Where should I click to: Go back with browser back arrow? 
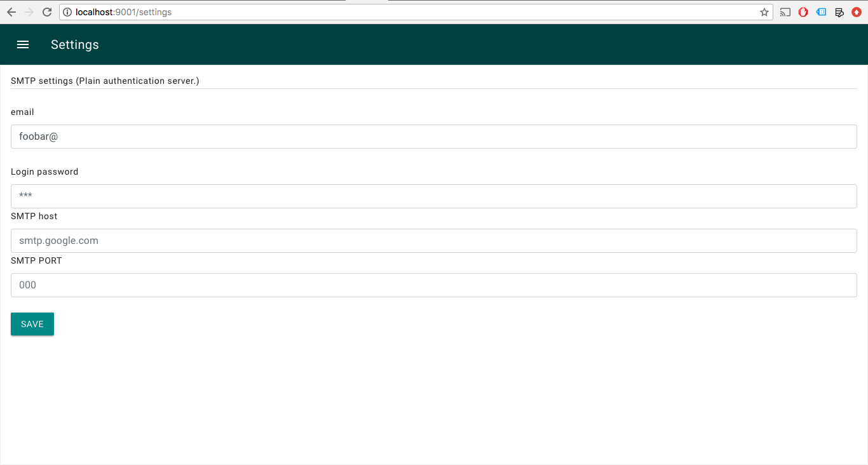click(x=11, y=12)
